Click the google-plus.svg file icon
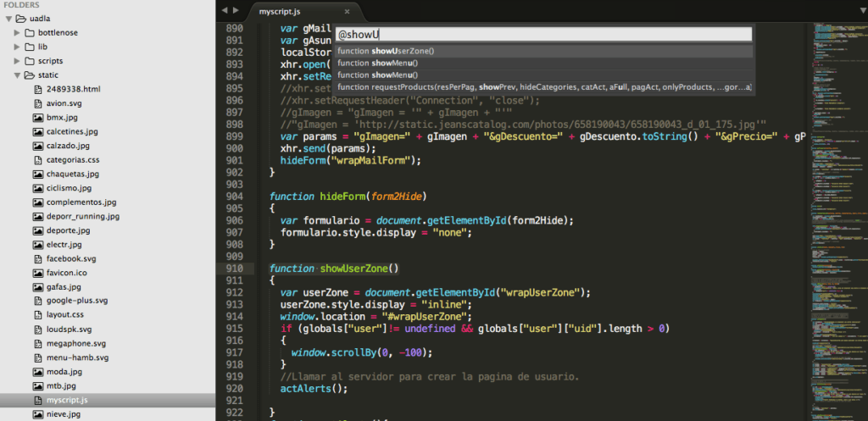This screenshot has width=868, height=421. click(37, 301)
